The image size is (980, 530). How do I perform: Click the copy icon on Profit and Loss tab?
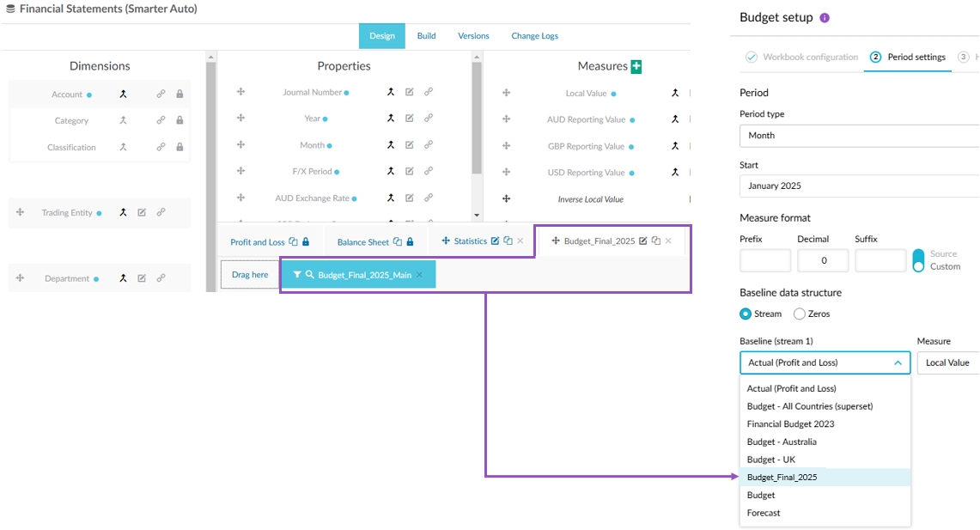tap(293, 242)
